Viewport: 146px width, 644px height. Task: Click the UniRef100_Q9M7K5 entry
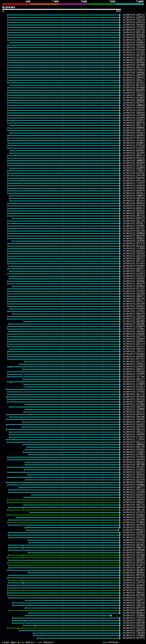pos(134,75)
